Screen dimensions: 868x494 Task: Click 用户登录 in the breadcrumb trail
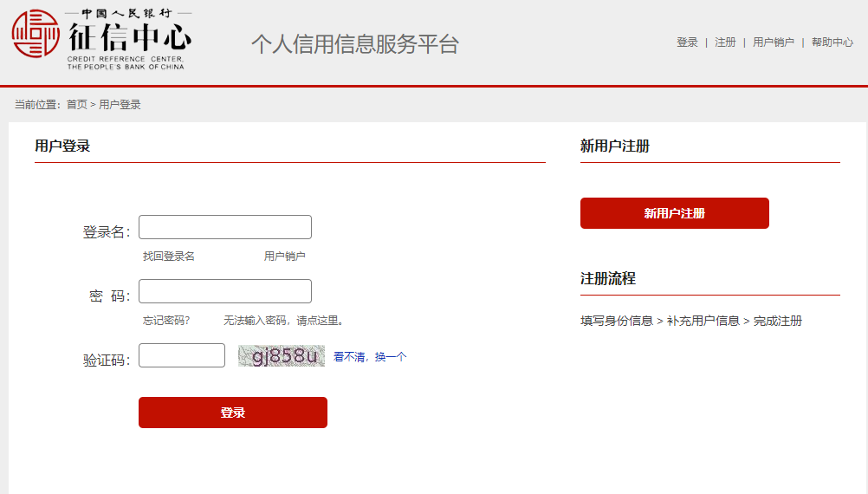(x=120, y=105)
